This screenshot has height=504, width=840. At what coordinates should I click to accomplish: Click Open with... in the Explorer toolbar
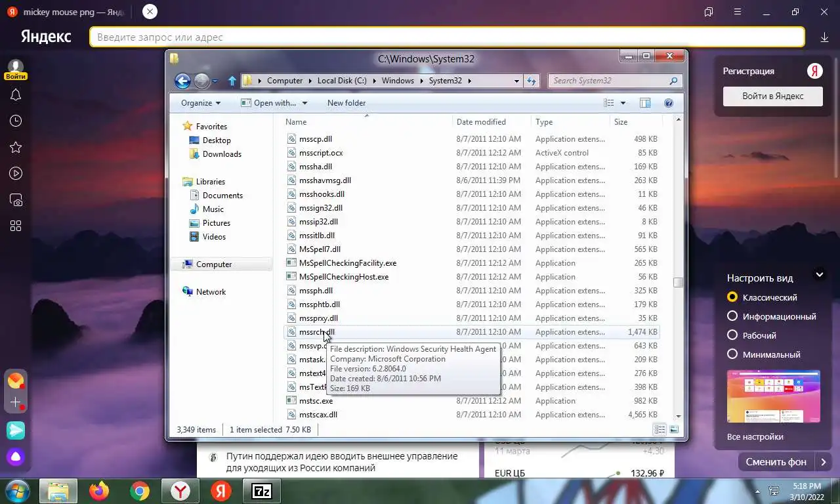(x=268, y=103)
